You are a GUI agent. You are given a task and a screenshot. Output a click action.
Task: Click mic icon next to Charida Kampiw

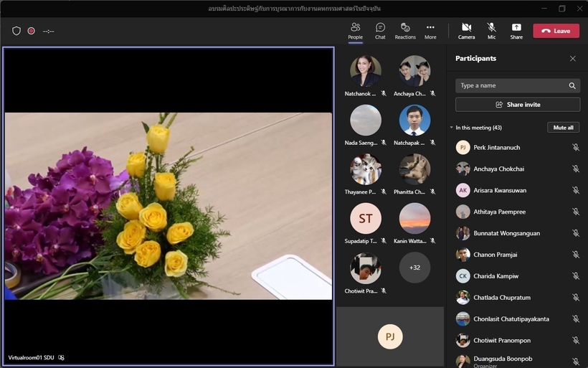[x=576, y=276]
